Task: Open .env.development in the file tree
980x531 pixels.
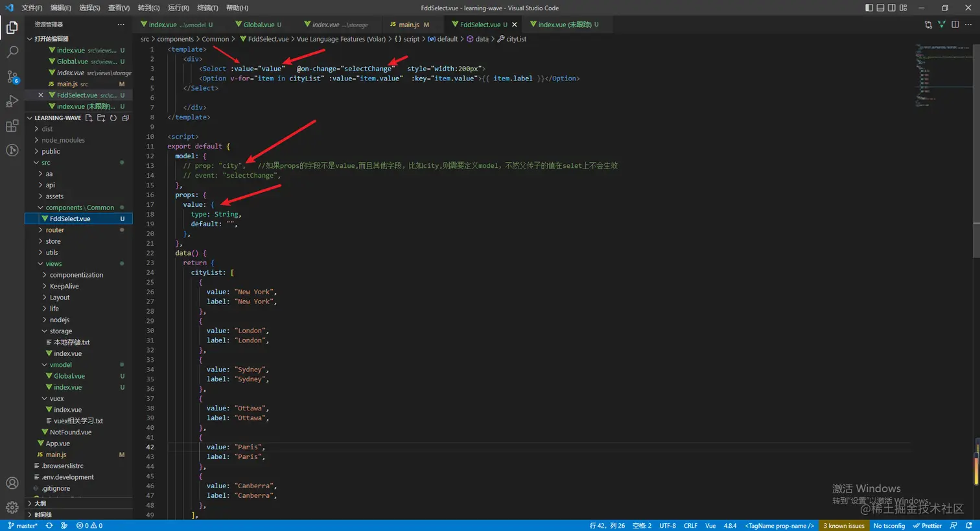Action: [67, 477]
